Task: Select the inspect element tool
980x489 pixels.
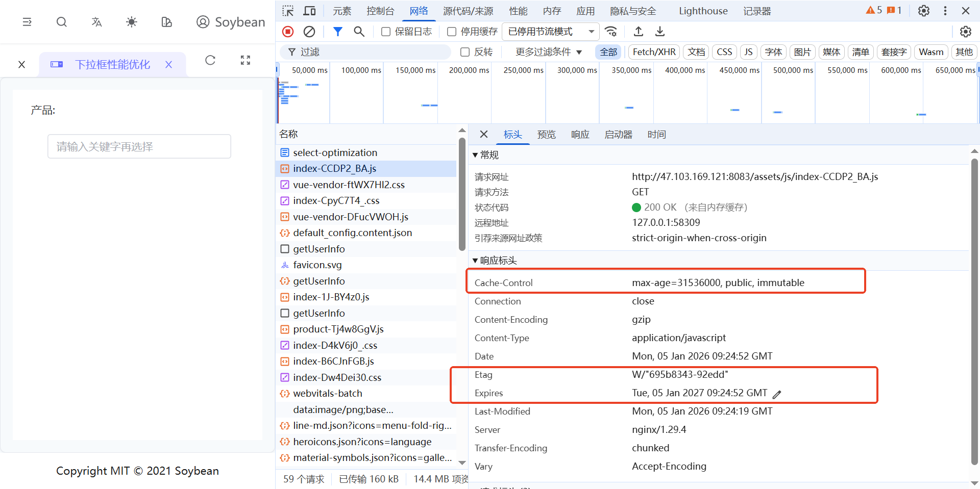Action: click(288, 10)
